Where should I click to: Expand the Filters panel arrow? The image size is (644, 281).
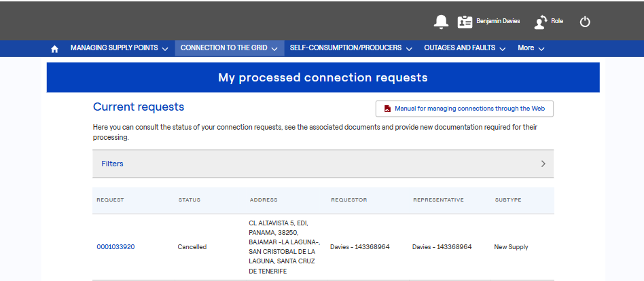click(543, 164)
